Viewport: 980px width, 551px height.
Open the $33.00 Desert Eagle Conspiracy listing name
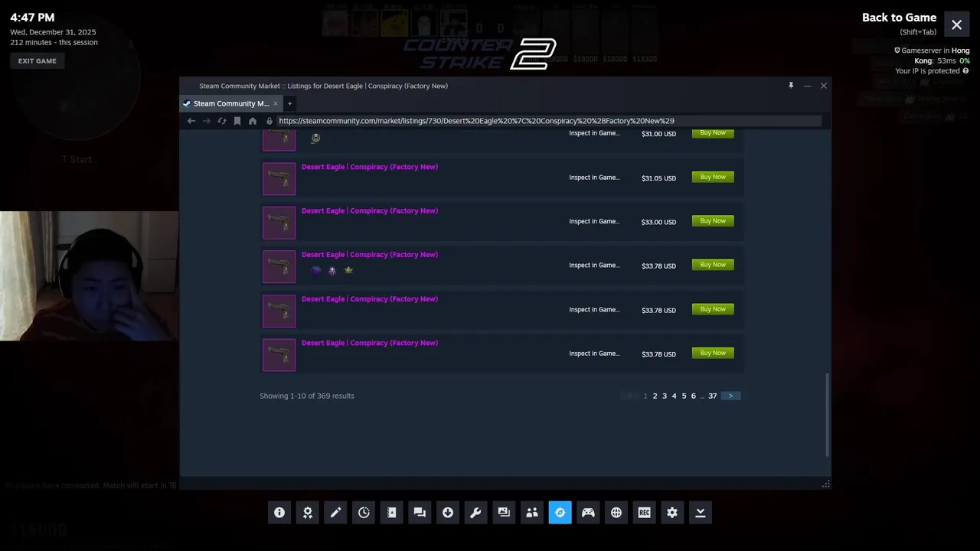tap(370, 210)
